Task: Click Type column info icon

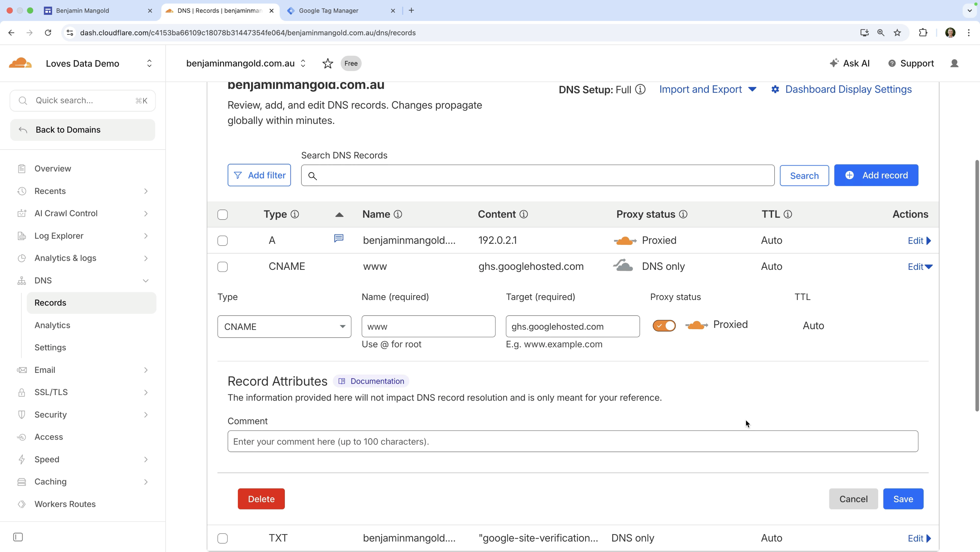Action: (x=295, y=214)
